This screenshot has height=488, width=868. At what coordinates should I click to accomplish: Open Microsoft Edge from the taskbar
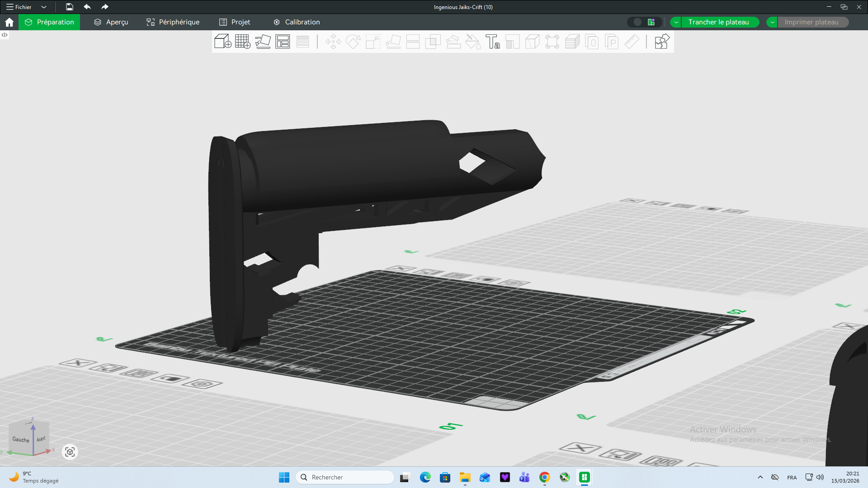(x=425, y=477)
